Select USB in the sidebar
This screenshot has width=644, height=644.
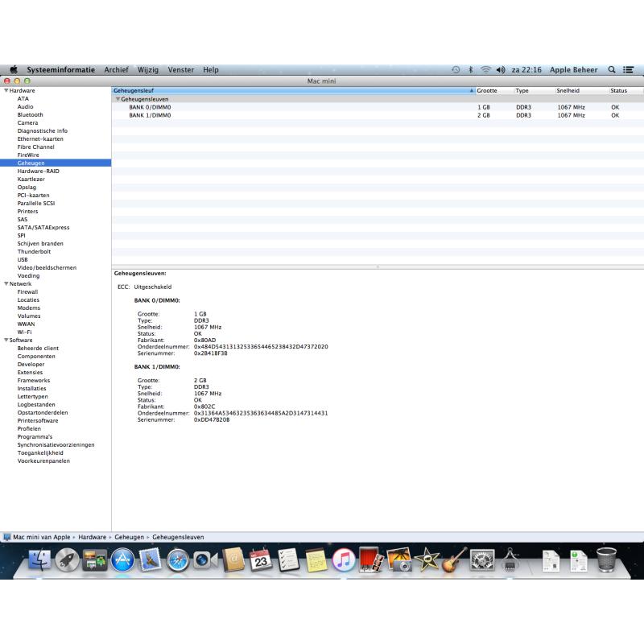tap(23, 259)
